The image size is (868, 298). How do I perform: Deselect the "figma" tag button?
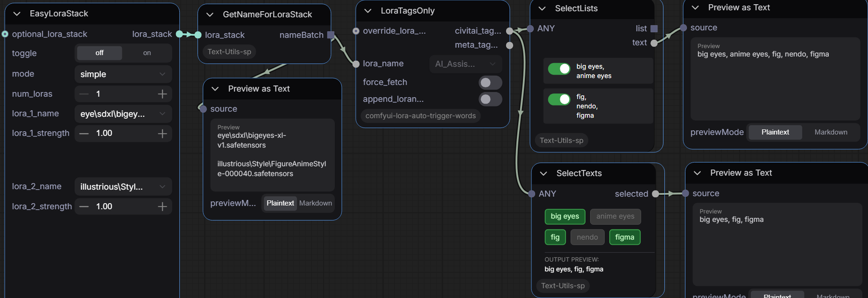(624, 237)
